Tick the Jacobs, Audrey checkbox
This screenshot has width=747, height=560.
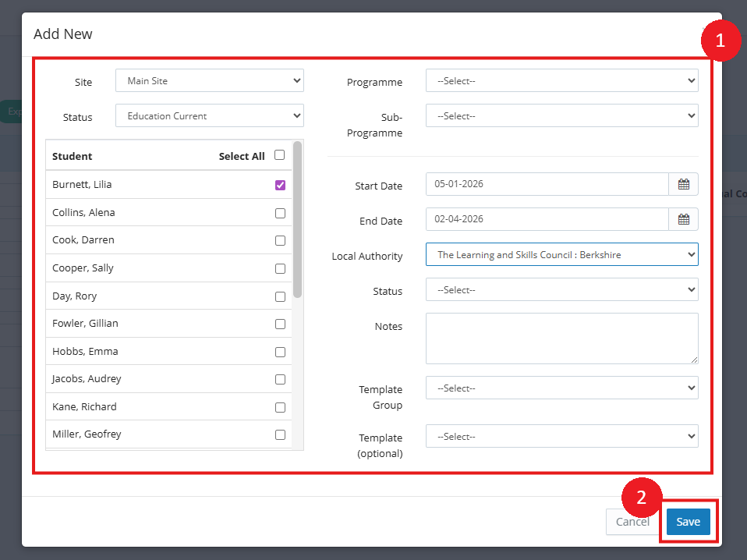coord(280,379)
